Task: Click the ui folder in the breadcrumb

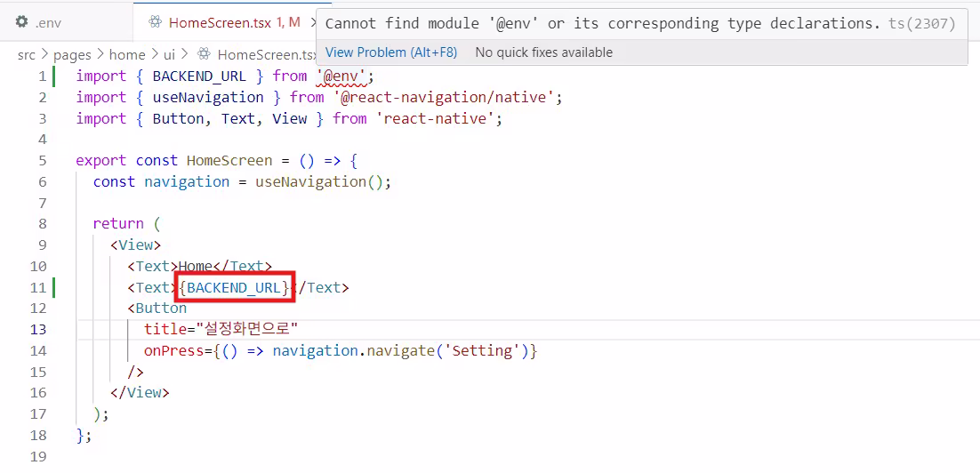Action: click(x=169, y=54)
